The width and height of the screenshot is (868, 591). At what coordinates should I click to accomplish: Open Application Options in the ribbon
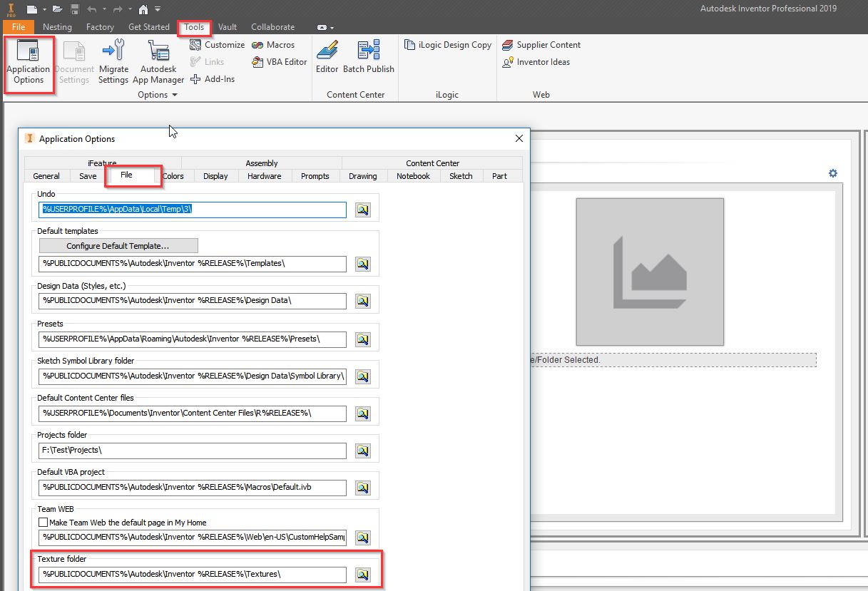pos(29,63)
